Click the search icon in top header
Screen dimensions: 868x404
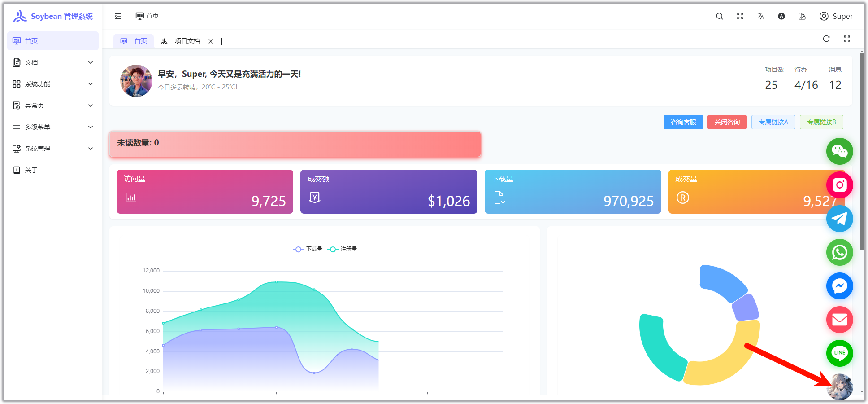[719, 16]
